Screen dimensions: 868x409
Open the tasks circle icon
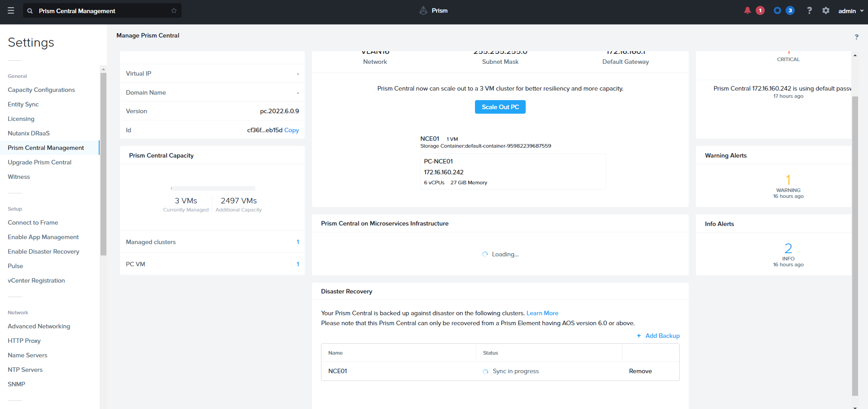pyautogui.click(x=777, y=10)
